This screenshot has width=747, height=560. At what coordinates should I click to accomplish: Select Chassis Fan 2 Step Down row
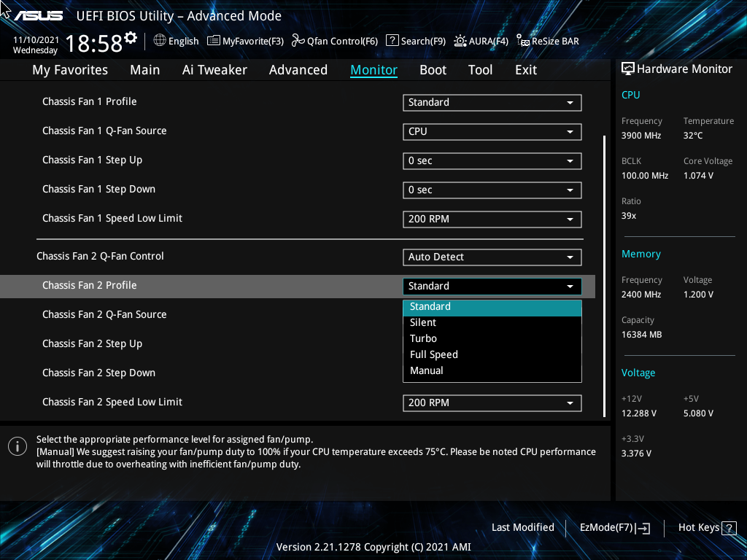(x=98, y=373)
